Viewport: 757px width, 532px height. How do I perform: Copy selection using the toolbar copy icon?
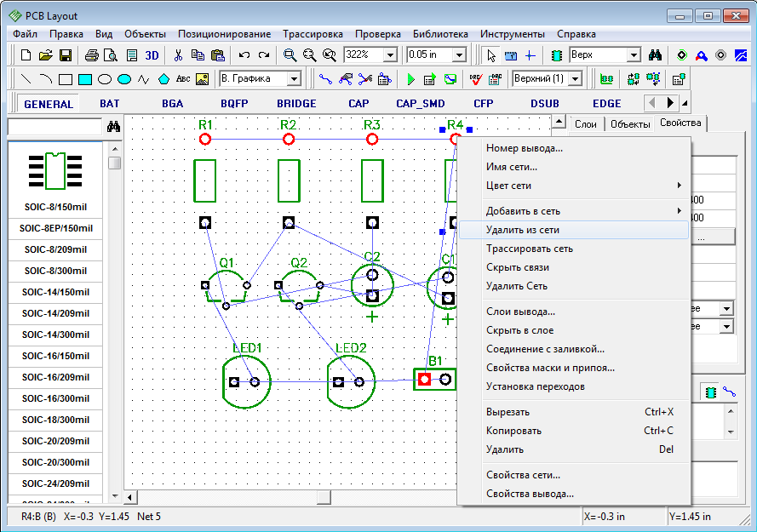coord(198,55)
